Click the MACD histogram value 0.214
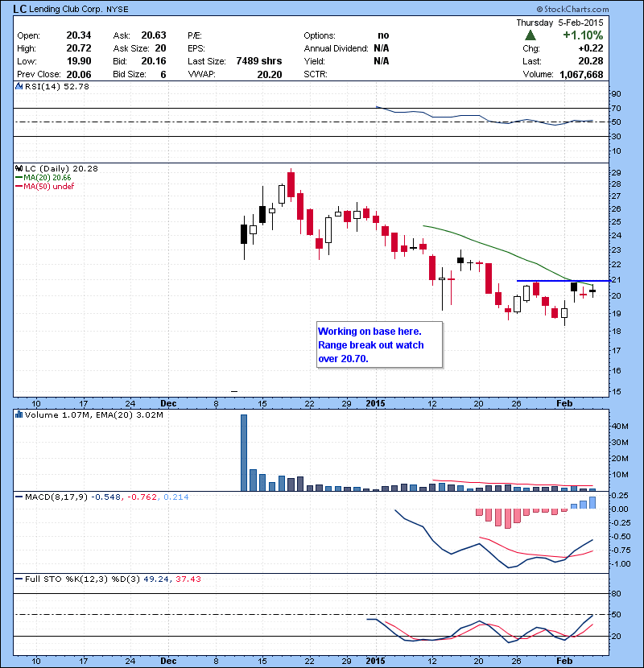The height and width of the screenshot is (668, 644). (176, 497)
